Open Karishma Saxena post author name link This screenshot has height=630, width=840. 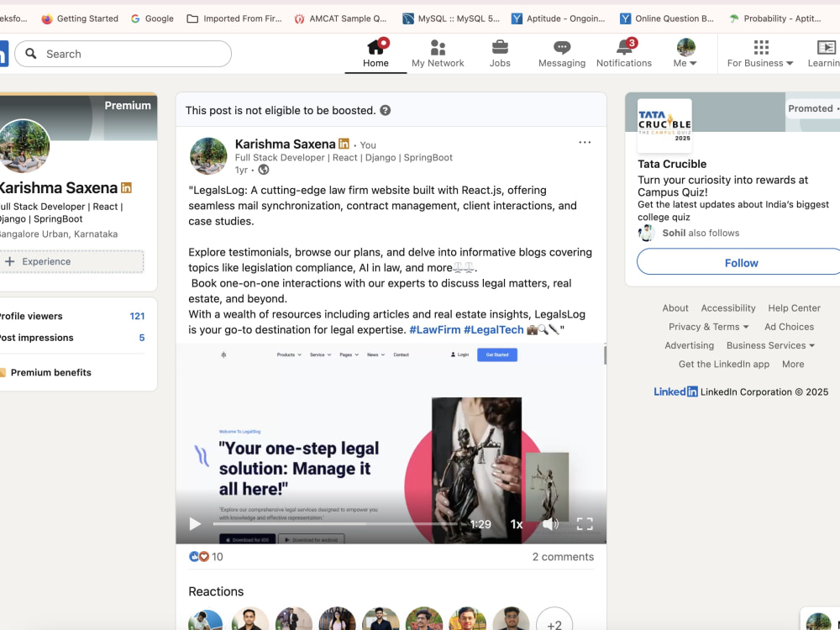point(285,144)
